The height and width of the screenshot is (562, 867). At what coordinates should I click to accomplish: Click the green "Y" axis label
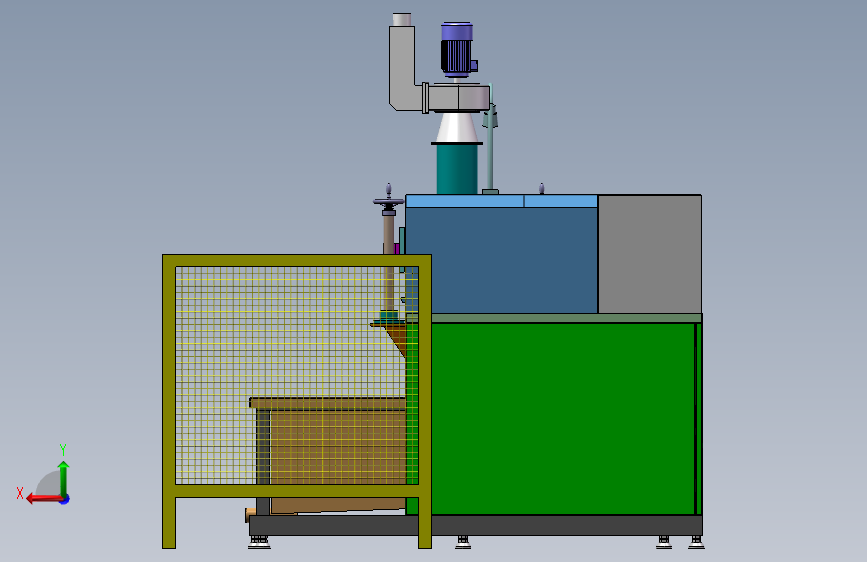62,449
